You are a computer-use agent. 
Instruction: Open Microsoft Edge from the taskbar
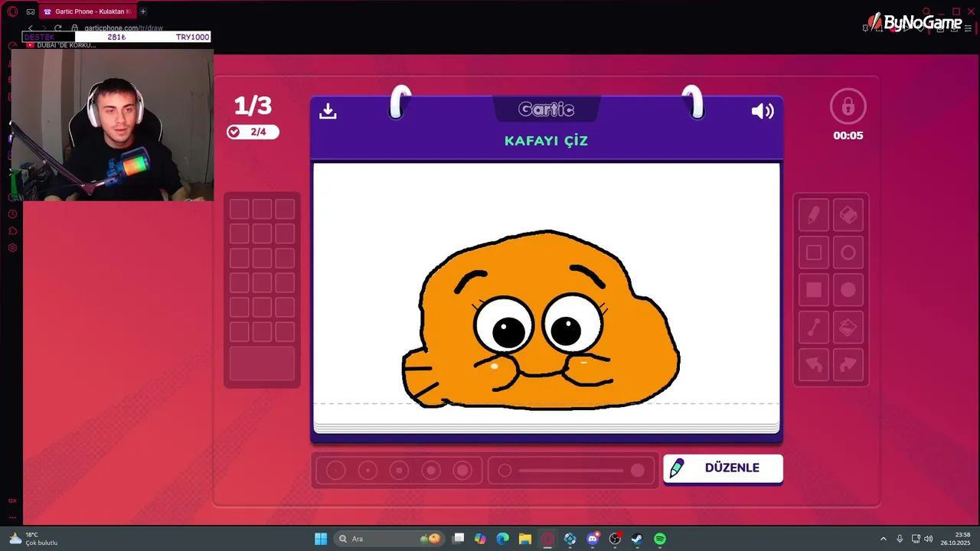pos(502,539)
